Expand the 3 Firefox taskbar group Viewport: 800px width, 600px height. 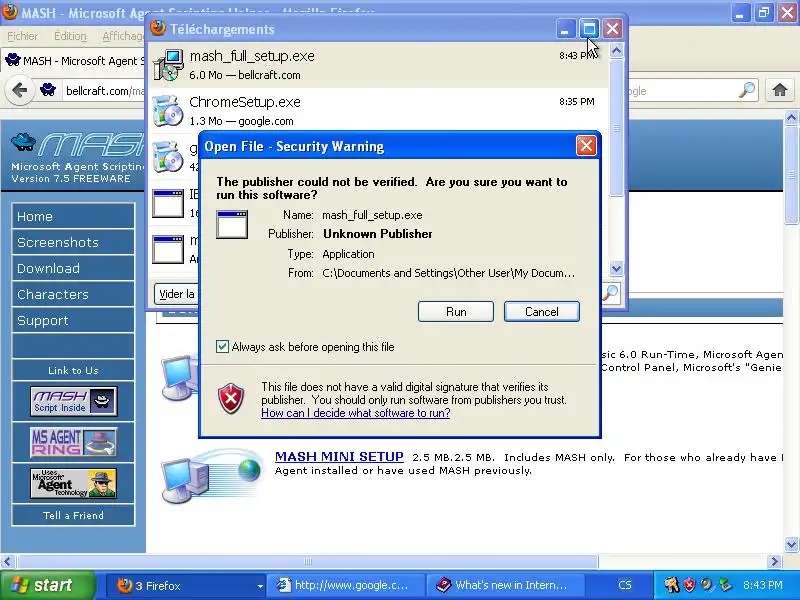click(188, 586)
